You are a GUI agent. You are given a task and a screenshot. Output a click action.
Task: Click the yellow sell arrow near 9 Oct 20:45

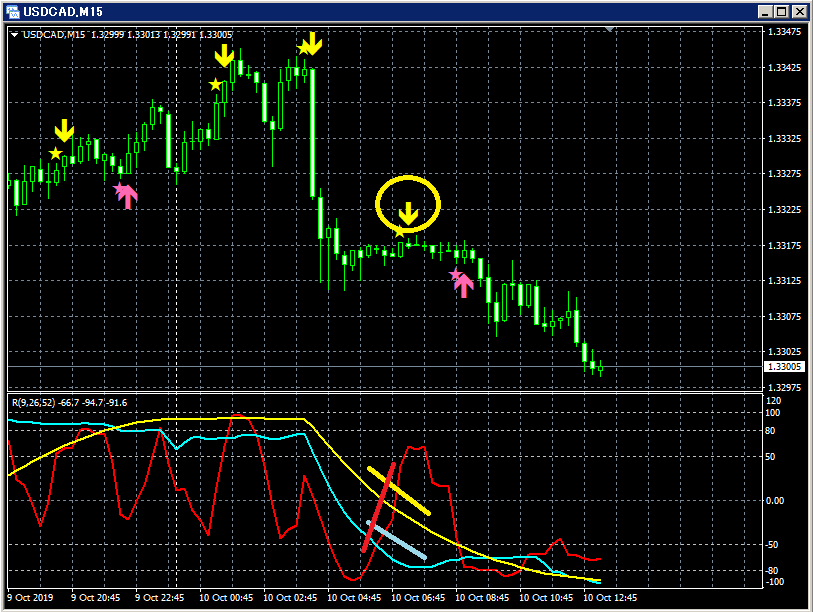(x=64, y=130)
